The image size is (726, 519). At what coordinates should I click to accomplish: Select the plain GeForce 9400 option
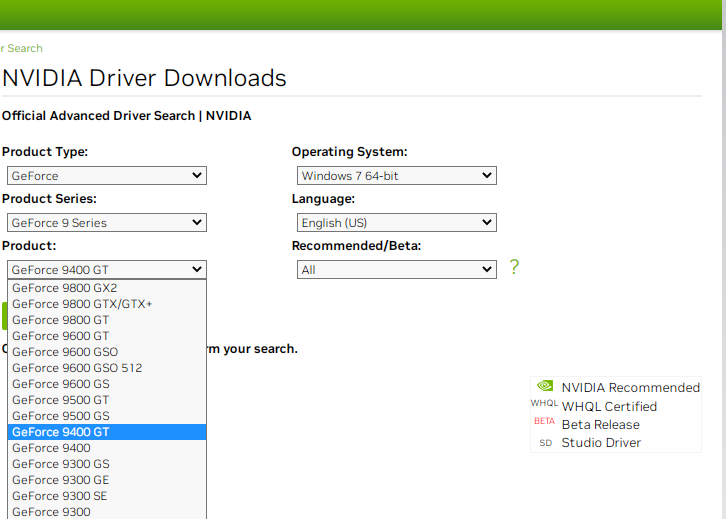coord(107,448)
